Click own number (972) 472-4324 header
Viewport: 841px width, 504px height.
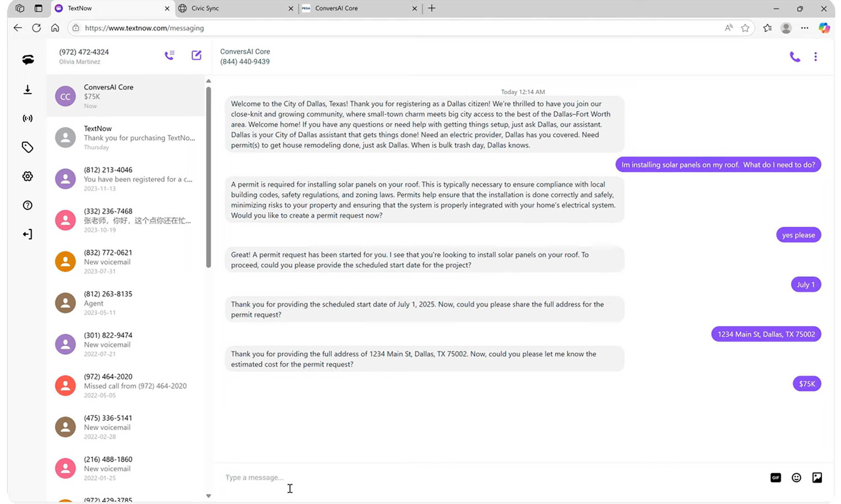pyautogui.click(x=84, y=52)
